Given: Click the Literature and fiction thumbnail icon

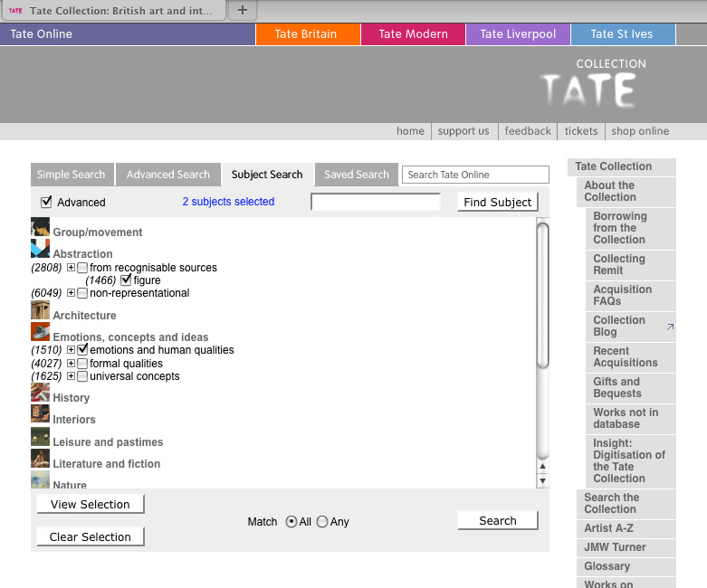Looking at the screenshot, I should pos(40,459).
